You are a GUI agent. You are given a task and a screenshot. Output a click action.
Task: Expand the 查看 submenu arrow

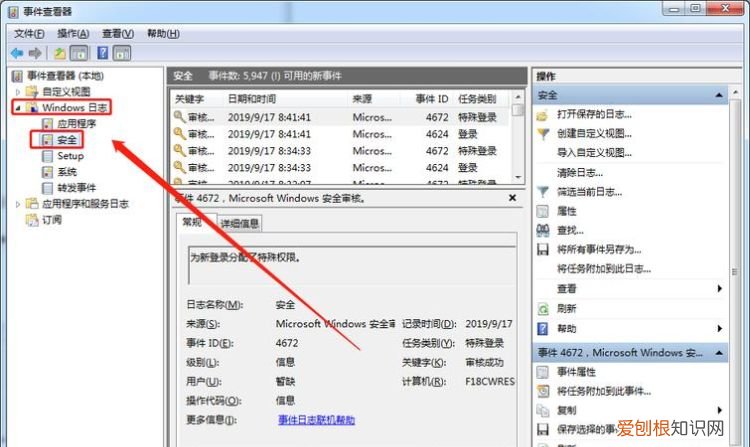(x=719, y=288)
